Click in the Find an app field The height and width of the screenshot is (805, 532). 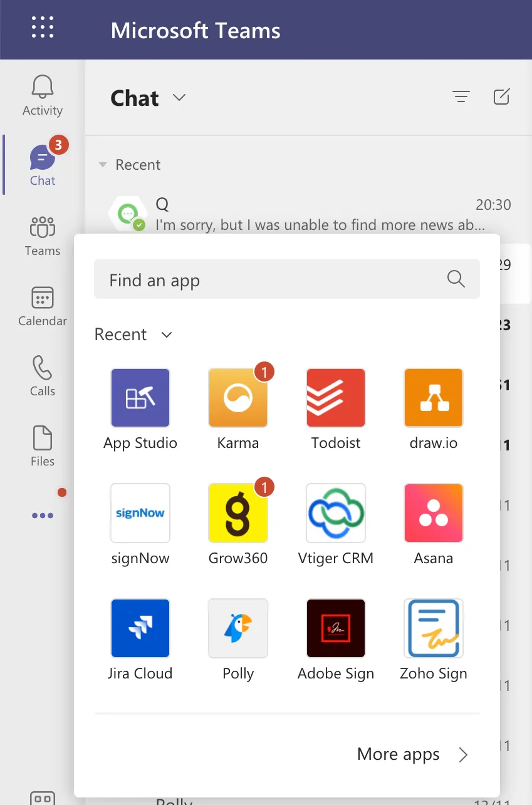pyautogui.click(x=287, y=279)
